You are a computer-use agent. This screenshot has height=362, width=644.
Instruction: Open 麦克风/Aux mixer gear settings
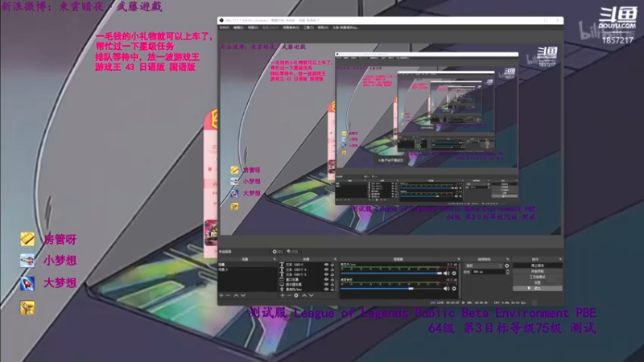point(454,274)
